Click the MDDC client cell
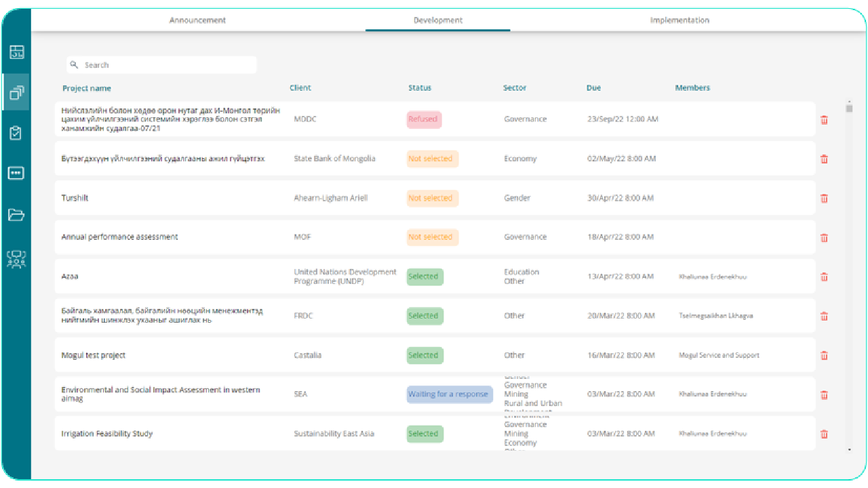 coord(305,119)
